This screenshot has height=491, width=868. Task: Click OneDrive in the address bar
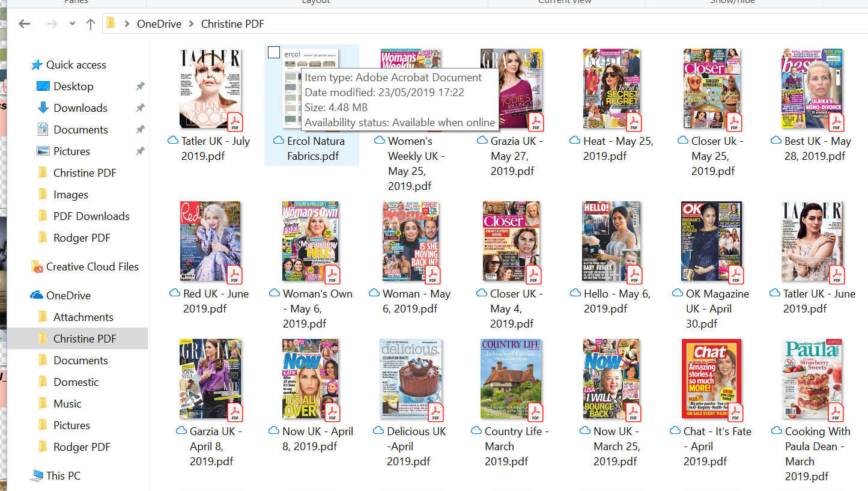(159, 24)
